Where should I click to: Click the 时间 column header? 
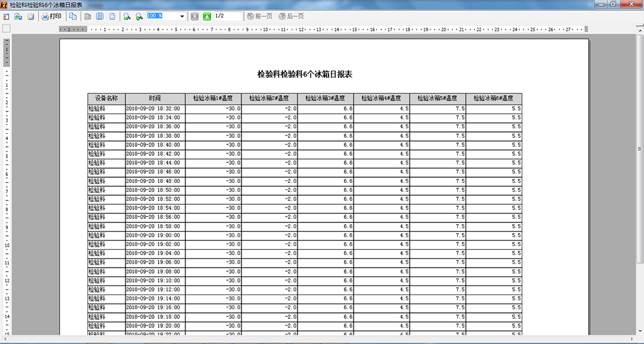155,99
